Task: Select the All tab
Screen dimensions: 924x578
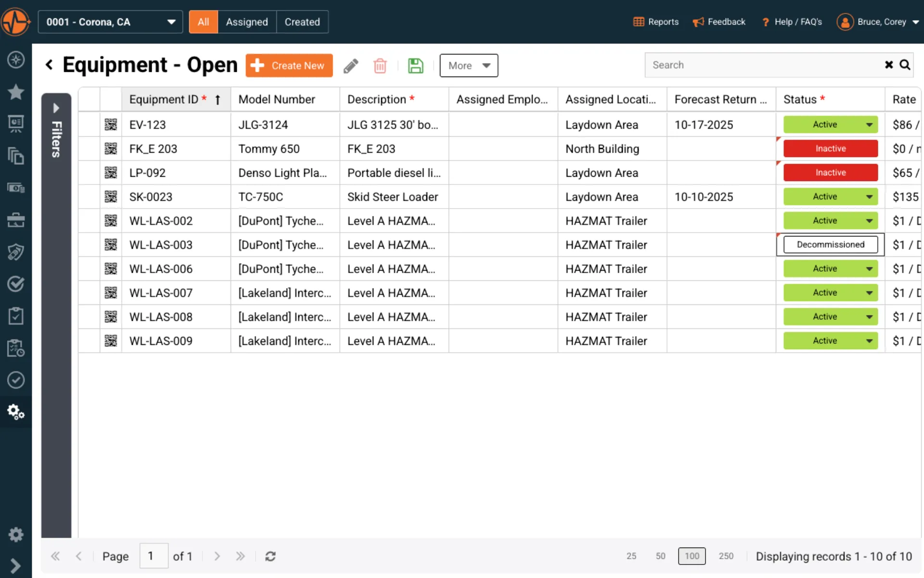Action: click(203, 22)
